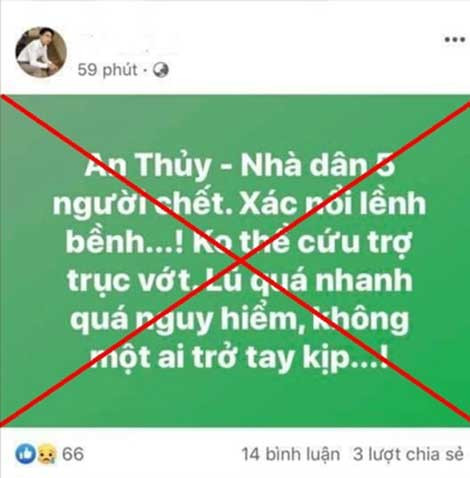Image resolution: width=470 pixels, height=478 pixels.
Task: Click the text line 'quá nguy hiểm, không'
Action: 239,319
